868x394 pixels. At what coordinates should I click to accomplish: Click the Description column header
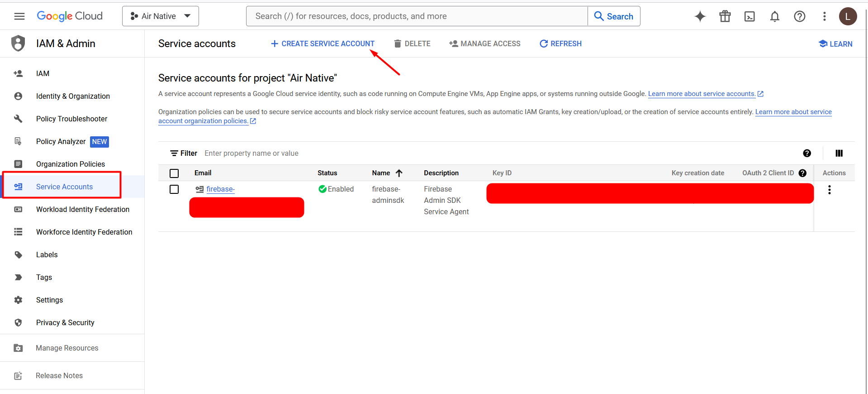click(x=441, y=173)
